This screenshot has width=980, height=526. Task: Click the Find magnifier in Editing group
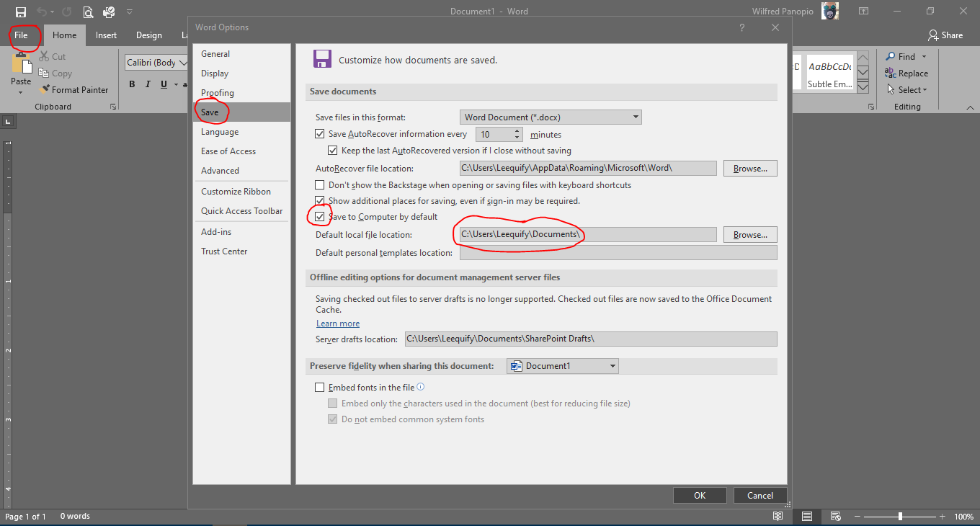click(x=891, y=56)
